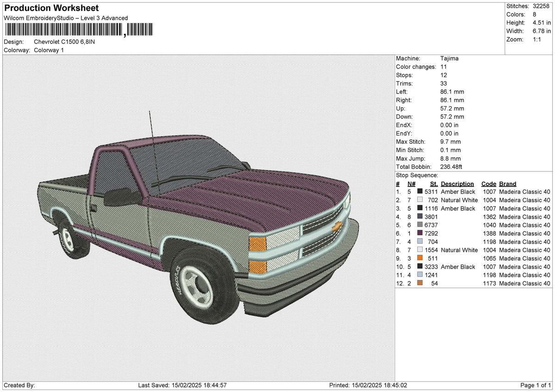Click the black swatch in stop row 1
This screenshot has height=392, width=555.
pyautogui.click(x=420, y=192)
